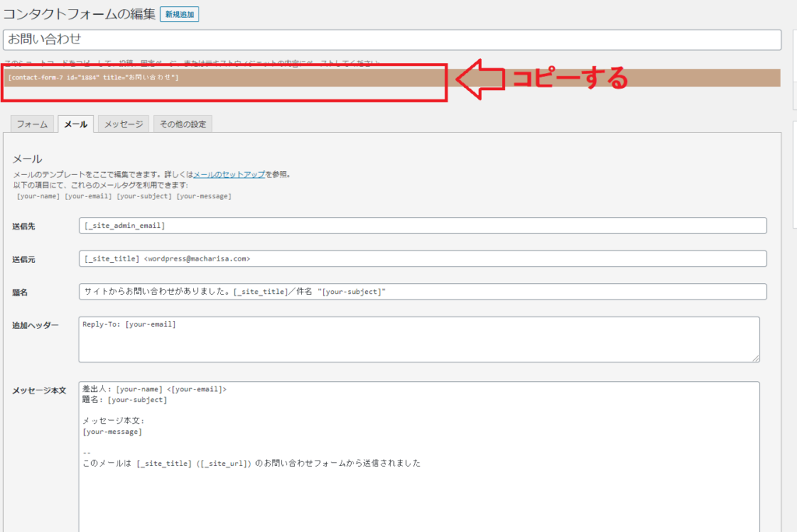Focus the 送信元 input field
Screen dimensions: 797x532
click(422, 258)
